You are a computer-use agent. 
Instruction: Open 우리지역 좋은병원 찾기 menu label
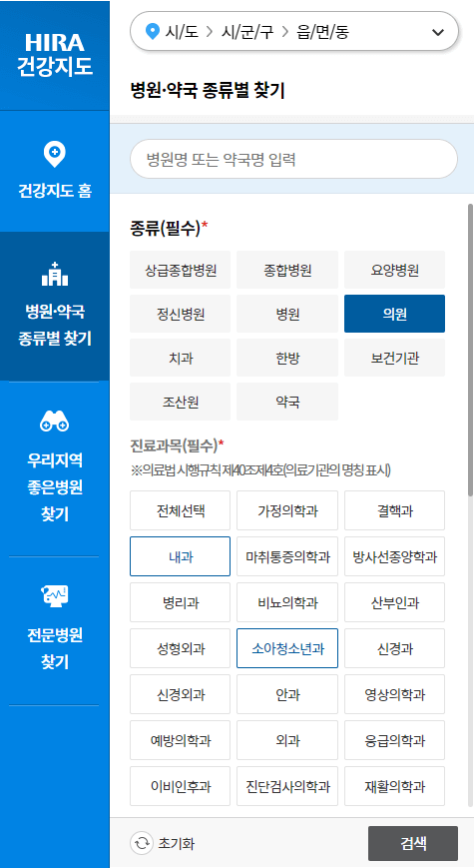(55, 487)
